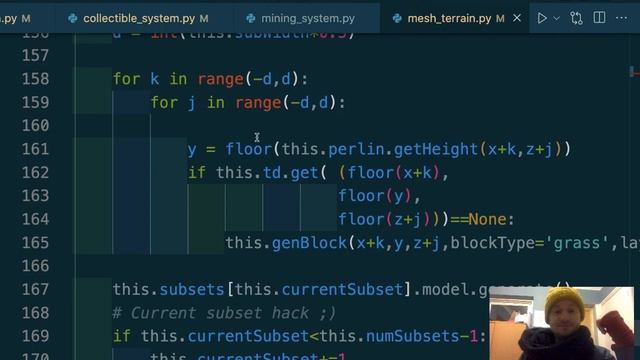Image resolution: width=640 pixels, height=360 pixels.
Task: Click 'range' on the for k line
Action: (x=220, y=79)
